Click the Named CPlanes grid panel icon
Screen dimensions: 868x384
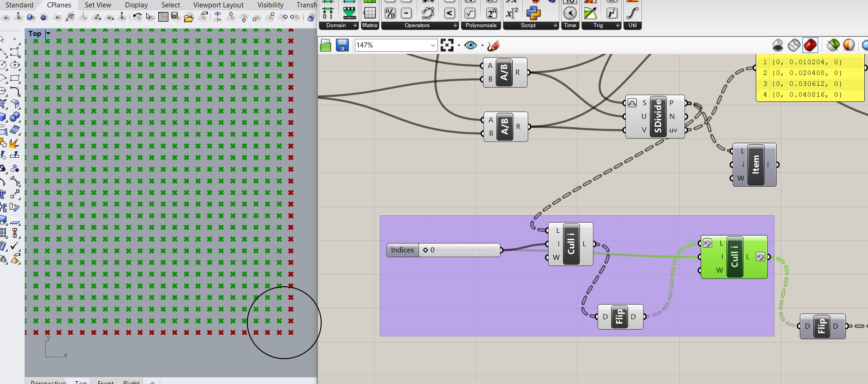pos(163,17)
